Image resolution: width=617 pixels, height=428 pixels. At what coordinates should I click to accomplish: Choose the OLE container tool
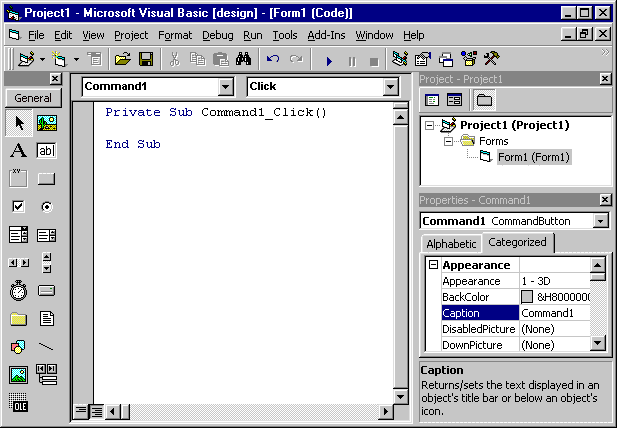point(18,402)
